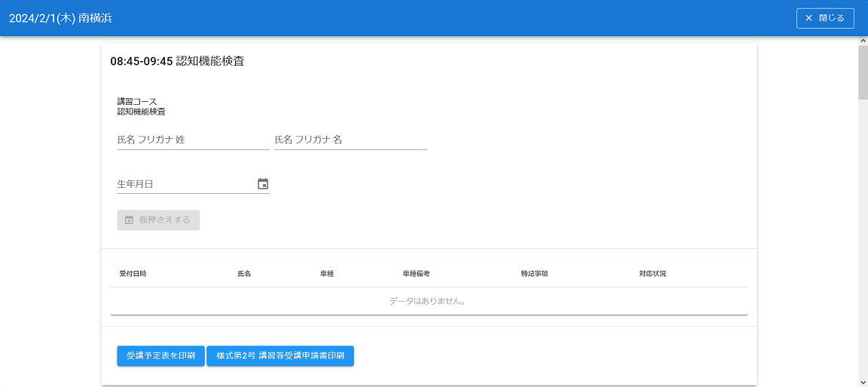The image size is (868, 387).
Task: Click the scrollbar down arrow
Action: click(x=863, y=382)
